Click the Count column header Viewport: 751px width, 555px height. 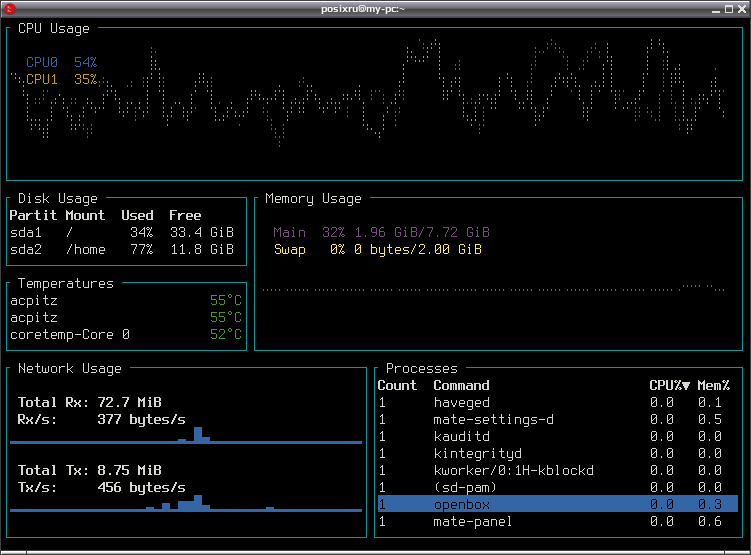point(397,385)
